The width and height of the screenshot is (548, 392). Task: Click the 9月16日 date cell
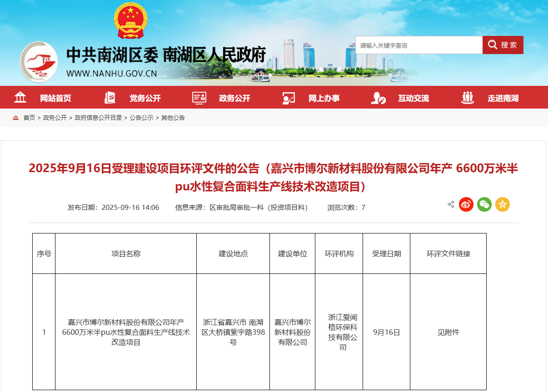point(387,332)
